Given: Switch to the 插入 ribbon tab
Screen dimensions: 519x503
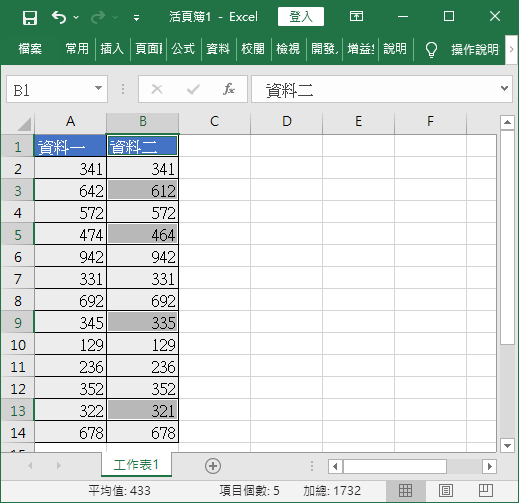Looking at the screenshot, I should pos(112,49).
